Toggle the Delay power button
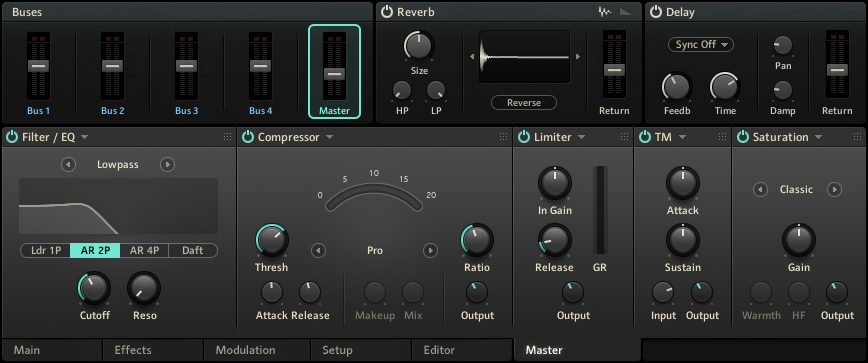 point(655,12)
